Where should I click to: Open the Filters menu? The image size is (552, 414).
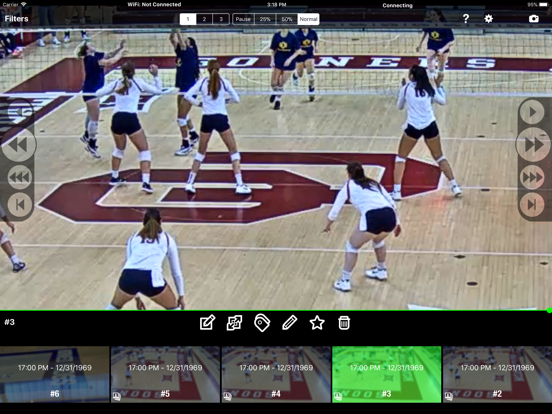16,19
